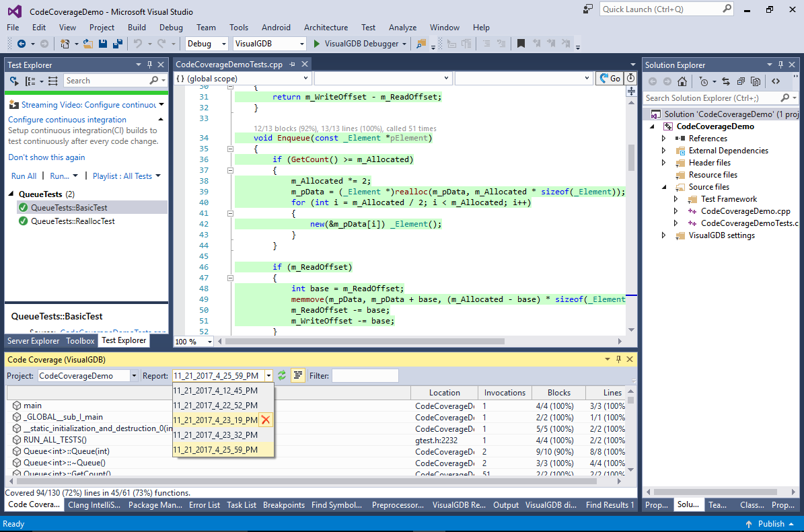Open the Project CodeCoverageDemo dropdown
Image resolution: width=804 pixels, height=532 pixels.
134,376
